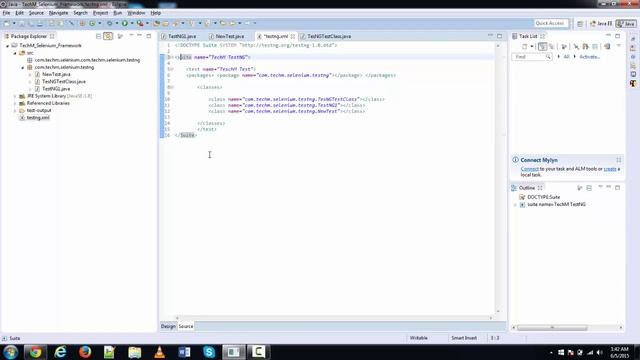The width and height of the screenshot is (640, 360).
Task: Switch to the Java EE perspective
Action: click(601, 24)
